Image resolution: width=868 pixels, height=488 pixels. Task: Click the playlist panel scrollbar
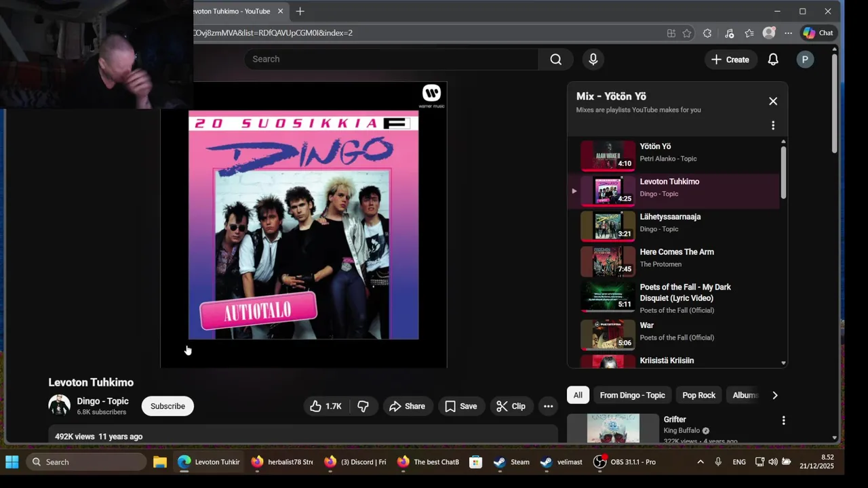784,172
